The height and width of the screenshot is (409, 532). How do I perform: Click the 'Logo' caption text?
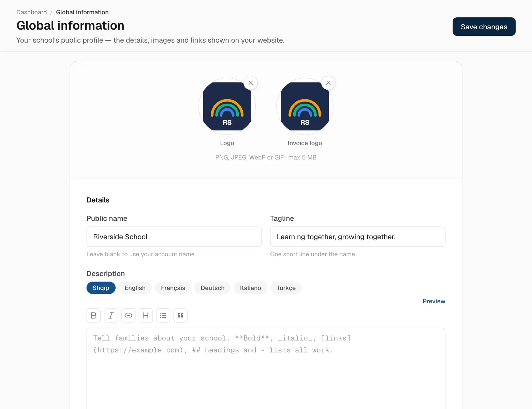227,143
